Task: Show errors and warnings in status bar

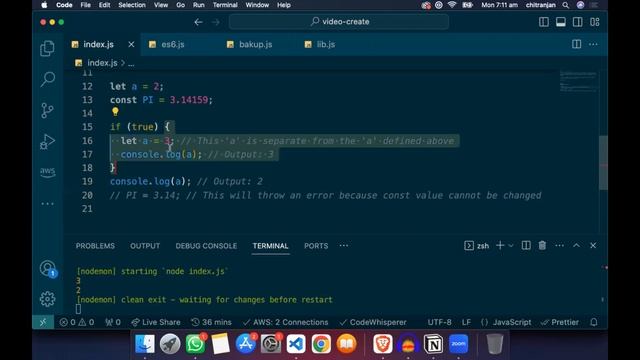Action: tap(77, 322)
